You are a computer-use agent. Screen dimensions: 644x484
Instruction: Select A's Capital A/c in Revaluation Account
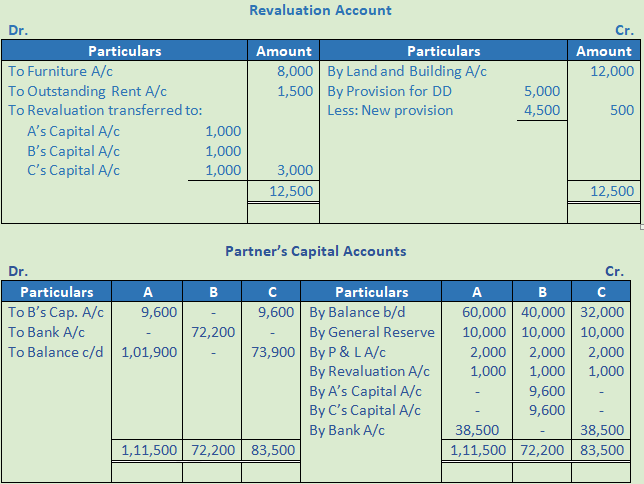74,131
